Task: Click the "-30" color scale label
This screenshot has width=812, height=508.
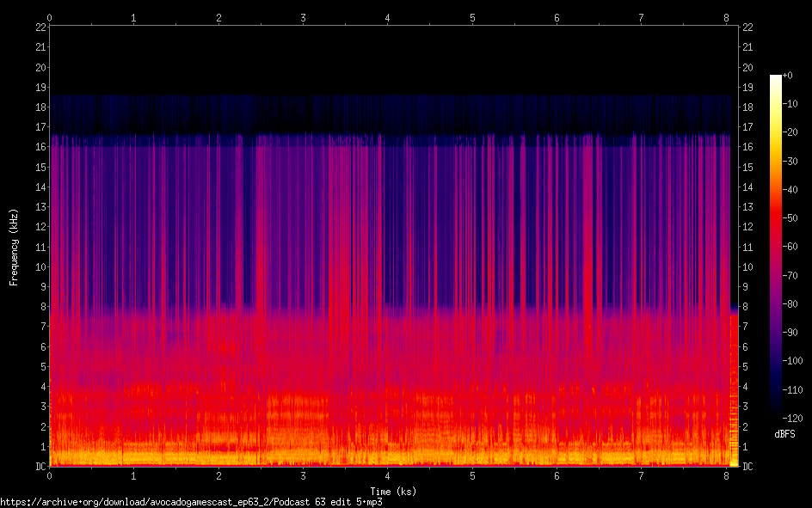Action: pyautogui.click(x=790, y=162)
